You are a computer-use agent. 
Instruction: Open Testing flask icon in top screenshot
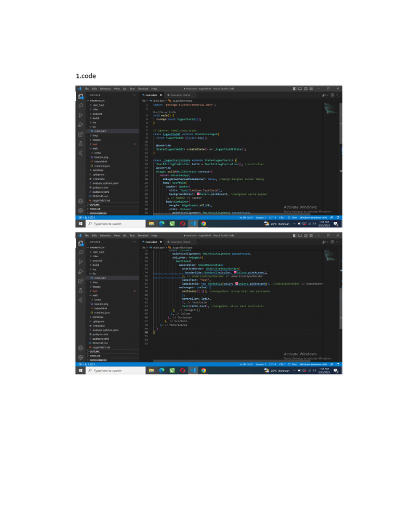click(x=81, y=143)
